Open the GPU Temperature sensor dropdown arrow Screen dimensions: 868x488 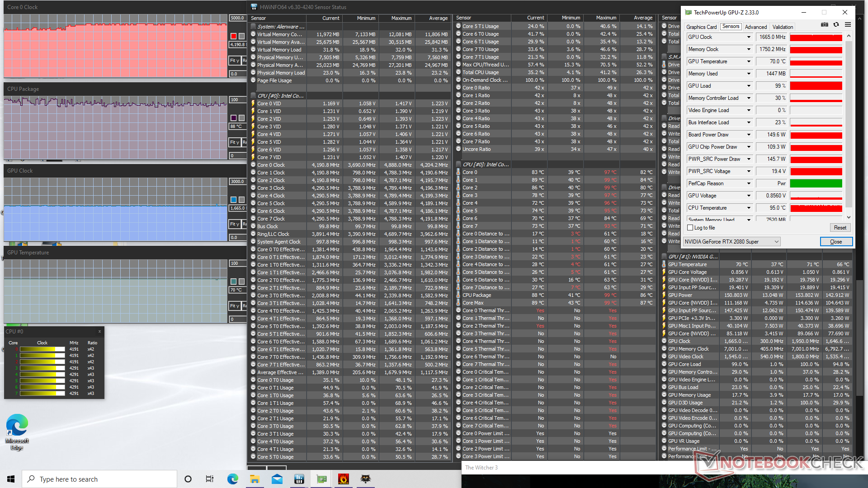[x=749, y=61]
